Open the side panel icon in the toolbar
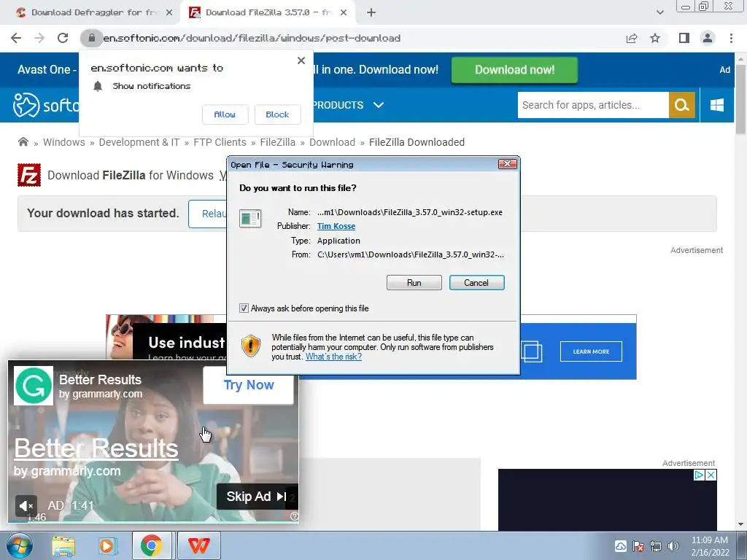 click(684, 38)
